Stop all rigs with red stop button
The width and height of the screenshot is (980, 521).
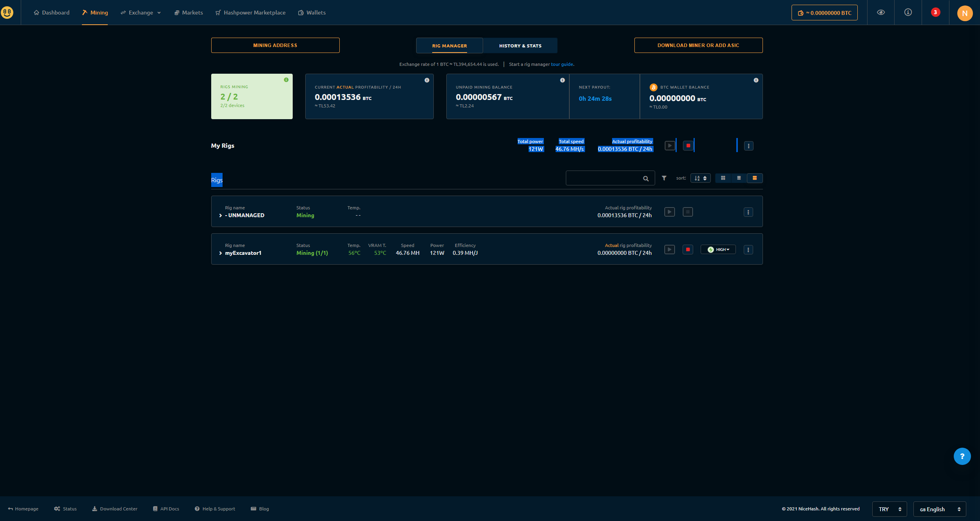pos(688,145)
